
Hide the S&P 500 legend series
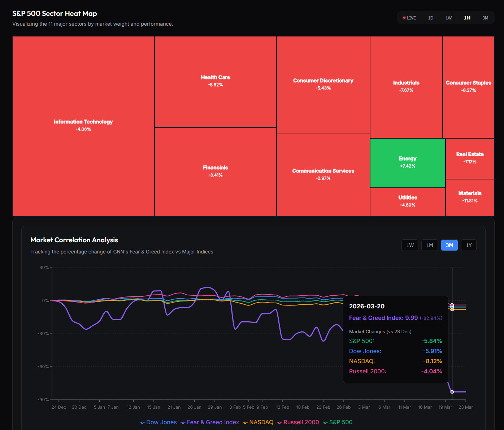(x=338, y=422)
